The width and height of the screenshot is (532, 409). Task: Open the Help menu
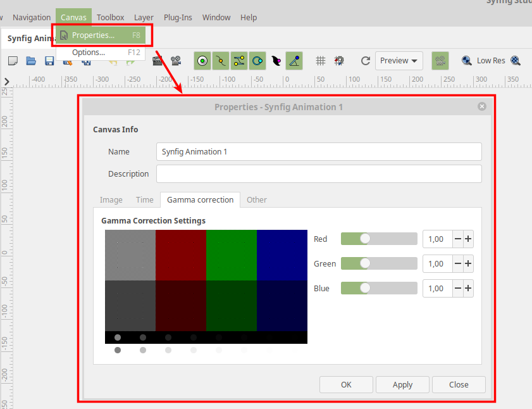coord(249,17)
